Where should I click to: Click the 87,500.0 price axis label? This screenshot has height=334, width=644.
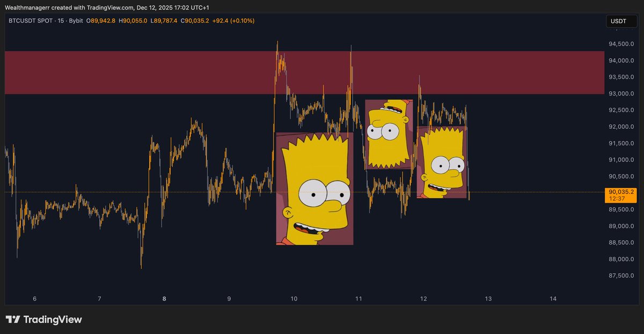pos(621,276)
